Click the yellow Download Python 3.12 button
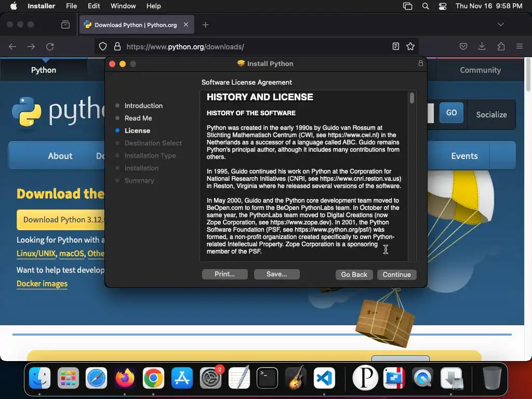The image size is (532, 399). tap(61, 220)
